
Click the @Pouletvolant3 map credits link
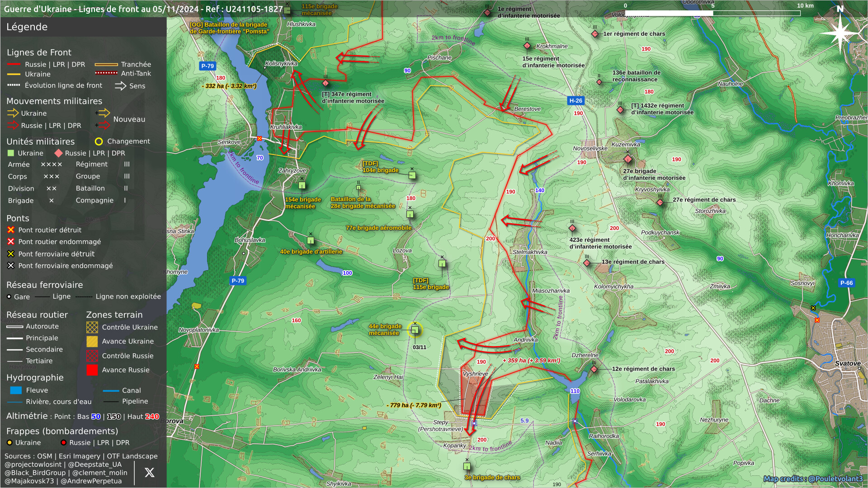pos(835,479)
